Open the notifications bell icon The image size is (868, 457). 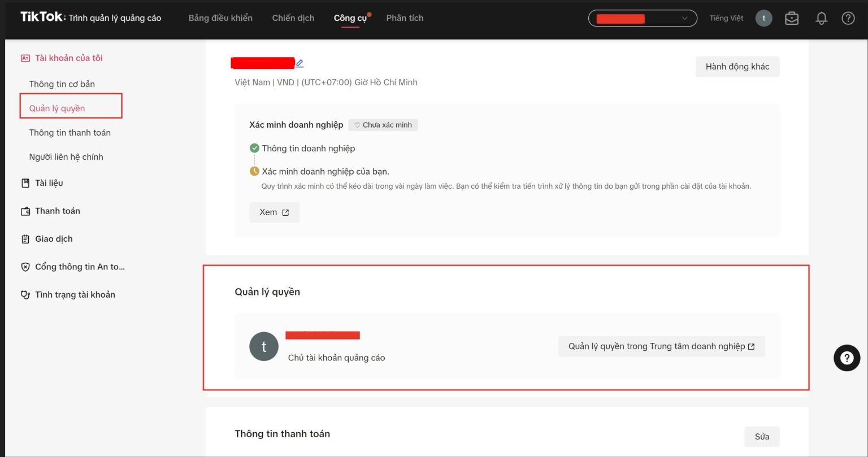coord(821,18)
